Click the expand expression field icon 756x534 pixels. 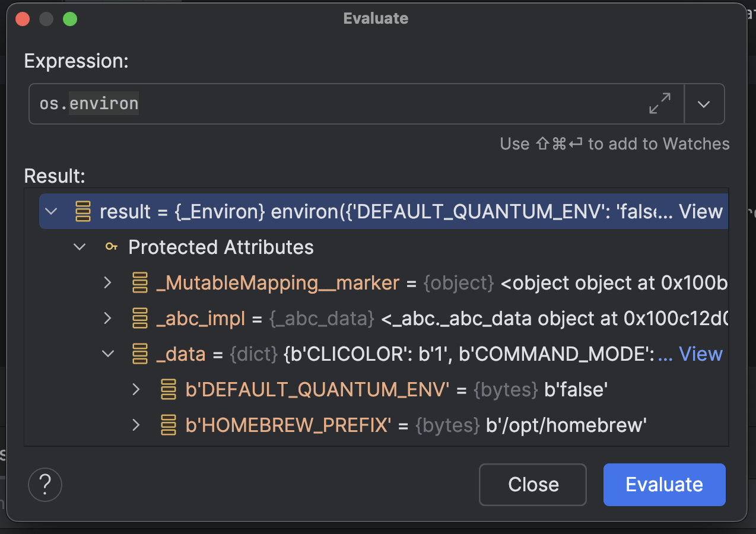tap(659, 104)
